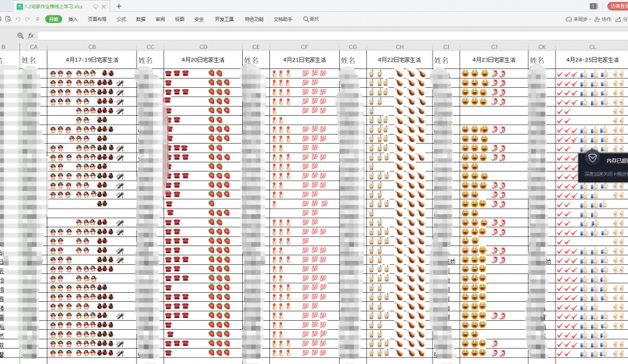This screenshot has height=364, width=628.
Task: Click the 查找 search button
Action: pyautogui.click(x=311, y=19)
